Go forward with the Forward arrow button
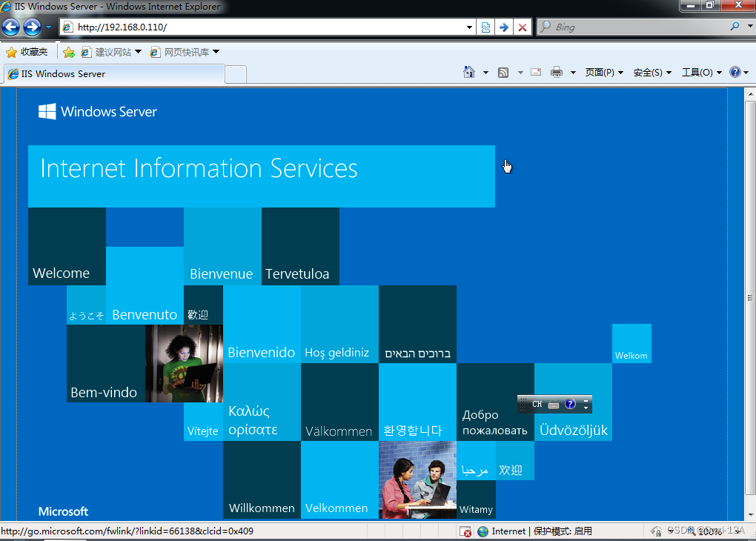 [33, 27]
